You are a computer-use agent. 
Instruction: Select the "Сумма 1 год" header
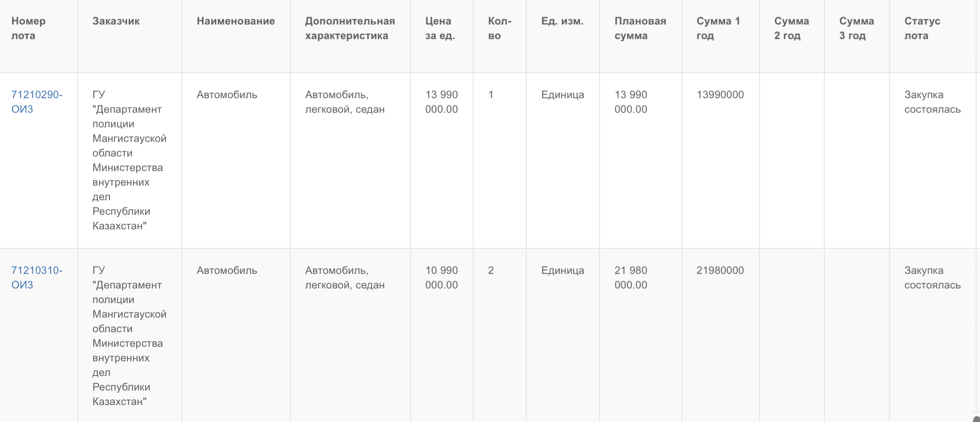[x=718, y=28]
